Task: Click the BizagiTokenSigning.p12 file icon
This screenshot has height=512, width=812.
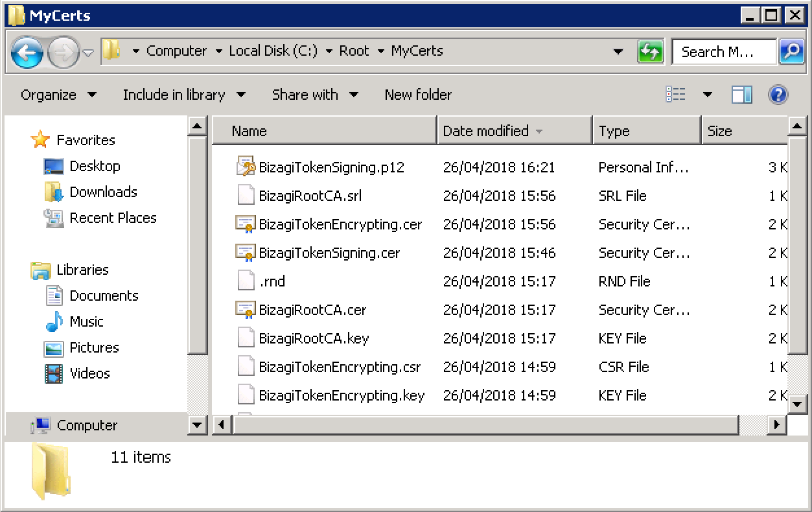Action: [x=246, y=167]
